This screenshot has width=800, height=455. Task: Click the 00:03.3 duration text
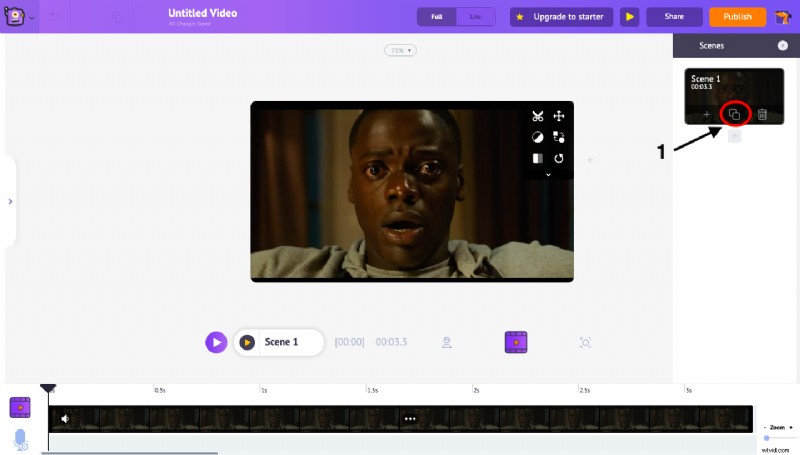(x=391, y=342)
